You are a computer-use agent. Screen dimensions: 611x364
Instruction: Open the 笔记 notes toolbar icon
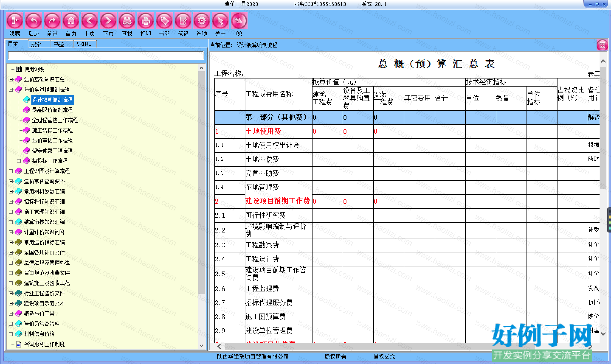tap(183, 21)
